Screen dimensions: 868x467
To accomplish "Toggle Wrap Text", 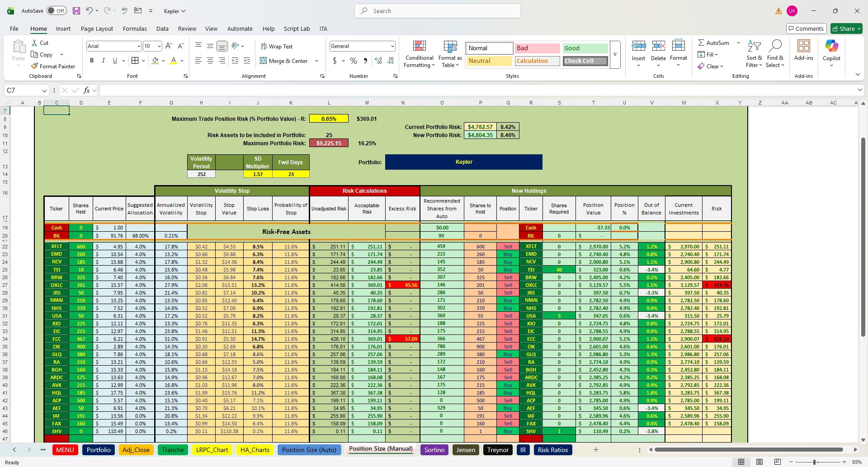I will [x=277, y=46].
